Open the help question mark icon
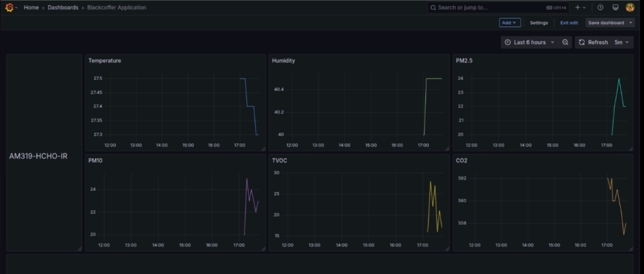644x274 pixels. pos(600,8)
